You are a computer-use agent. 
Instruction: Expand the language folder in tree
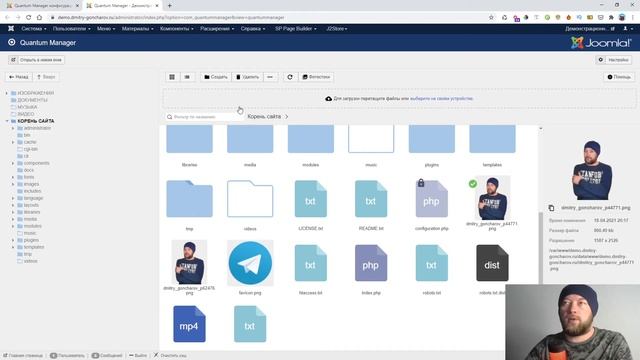click(x=13, y=198)
